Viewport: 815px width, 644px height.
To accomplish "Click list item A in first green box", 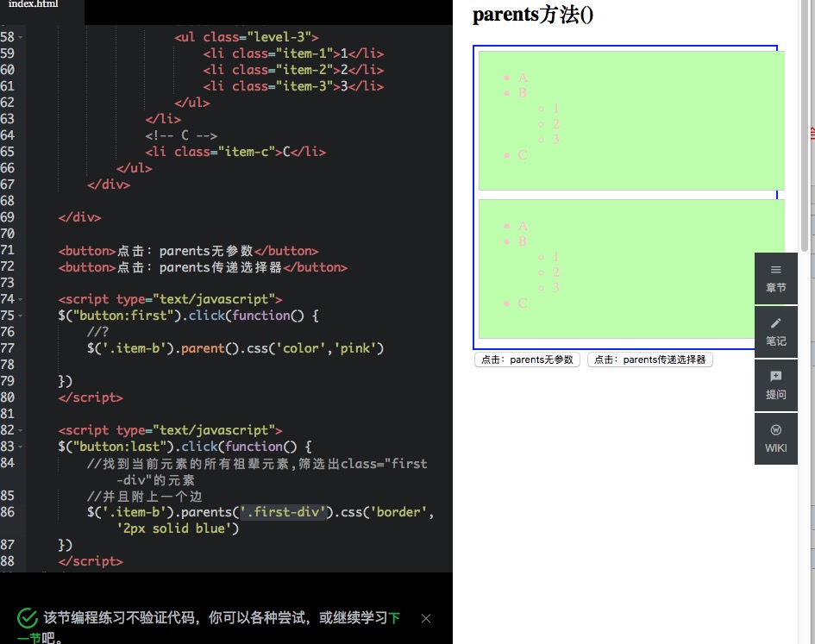I will [x=523, y=78].
